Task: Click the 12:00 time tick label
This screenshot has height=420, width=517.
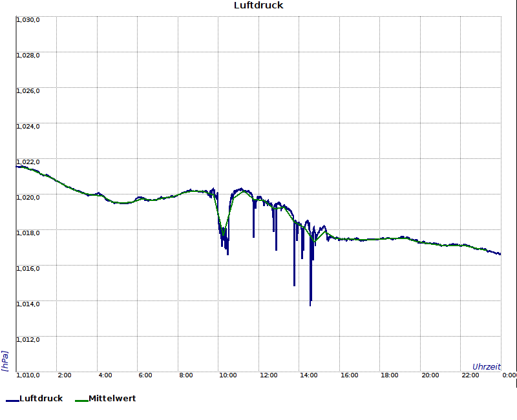Action: click(x=268, y=375)
